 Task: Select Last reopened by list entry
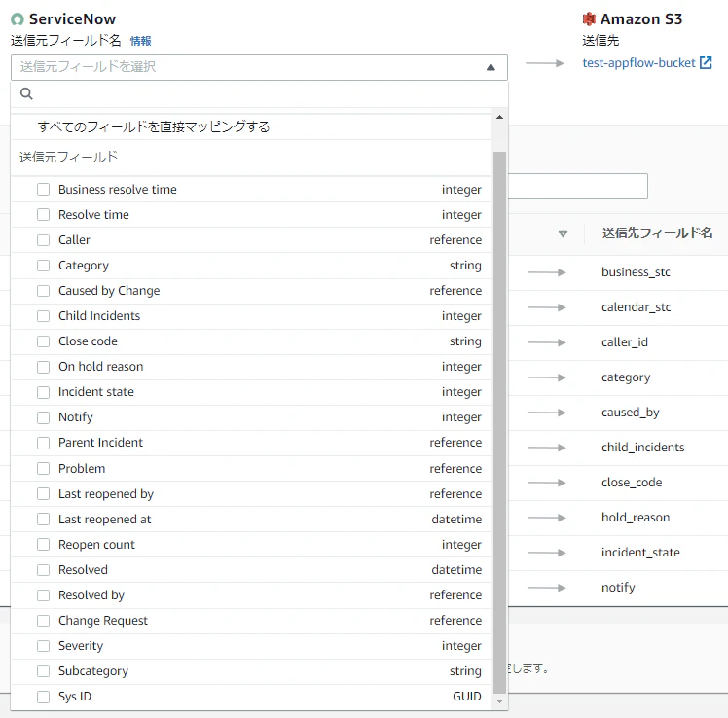pyautogui.click(x=251, y=494)
